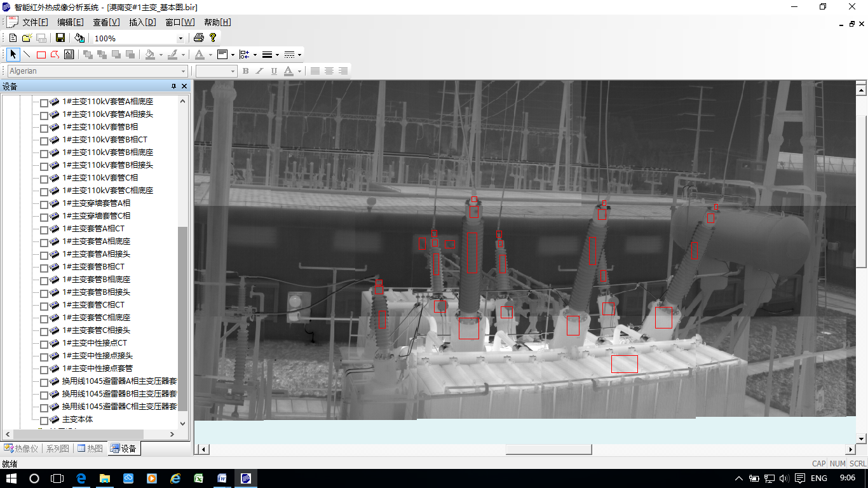Choose the straight line drawing tool
Viewport: 868px width, 488px height.
[27, 55]
